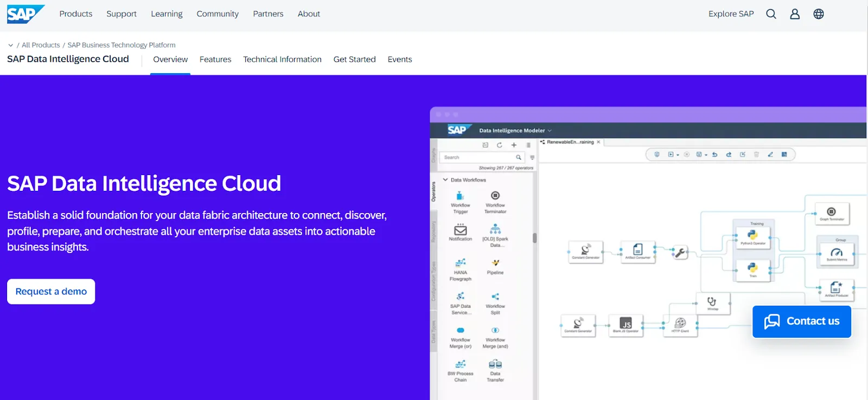Follow the All Products breadcrumb link

click(41, 45)
